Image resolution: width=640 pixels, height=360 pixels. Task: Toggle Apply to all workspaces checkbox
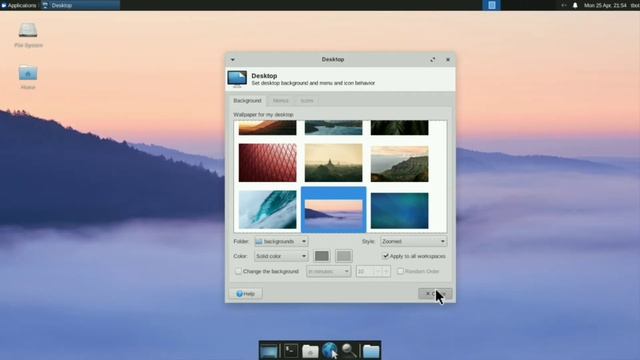[414, 256]
